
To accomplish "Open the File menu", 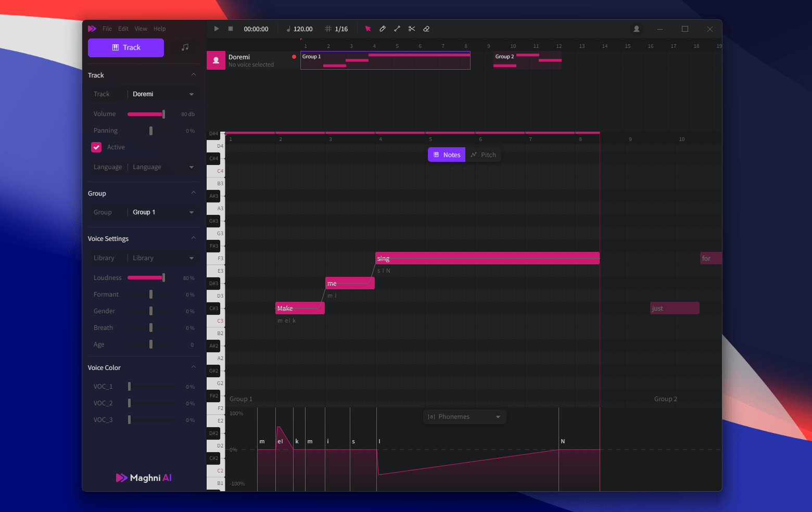I will [x=107, y=29].
